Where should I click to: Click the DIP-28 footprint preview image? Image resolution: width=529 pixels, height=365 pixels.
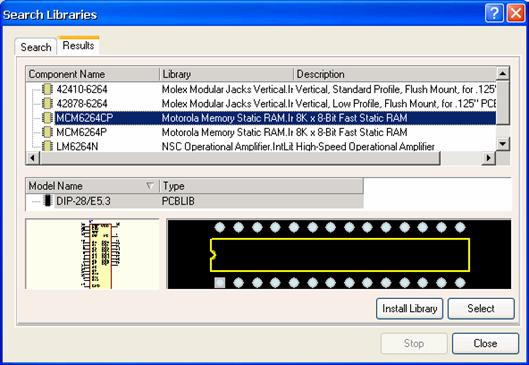tap(339, 254)
